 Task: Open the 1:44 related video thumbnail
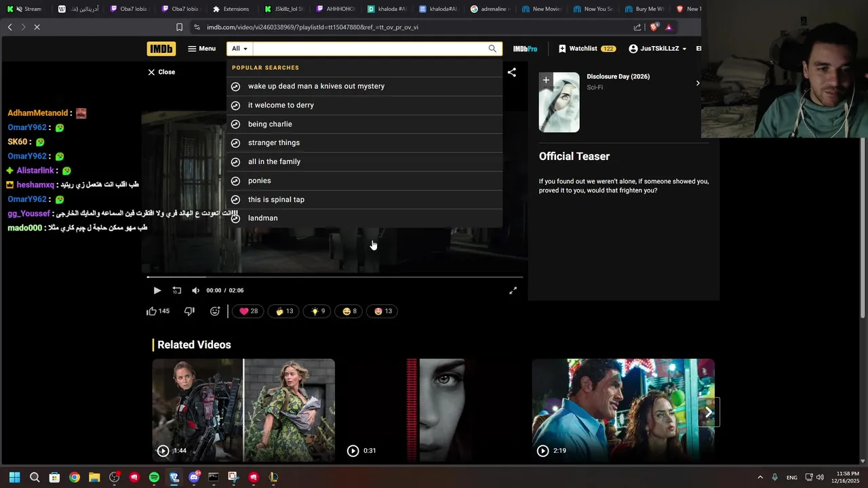[x=243, y=410]
